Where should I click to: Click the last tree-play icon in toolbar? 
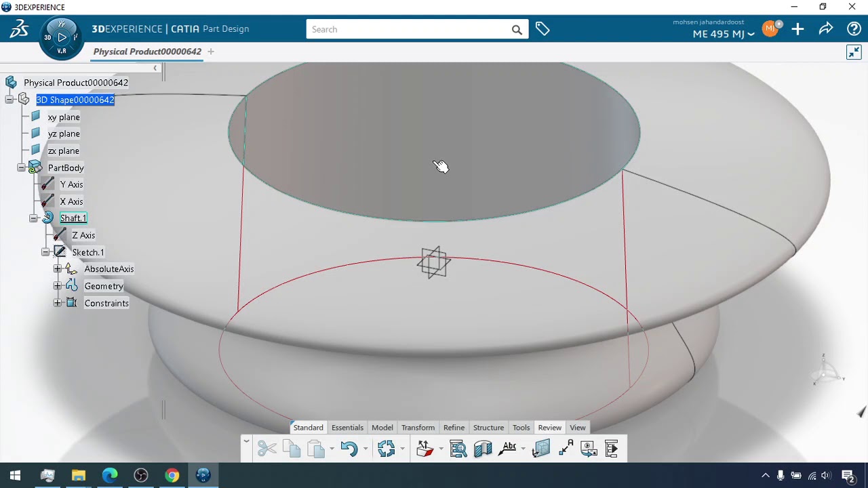[x=611, y=449]
